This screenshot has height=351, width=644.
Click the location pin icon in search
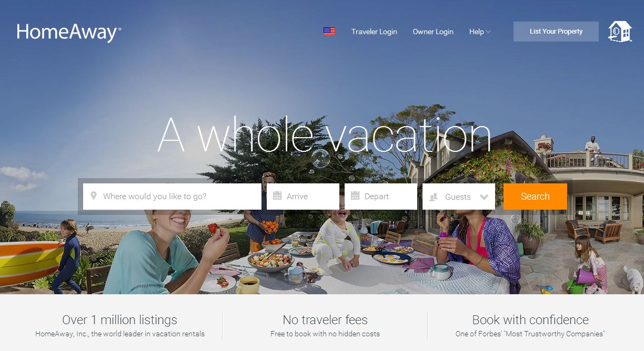click(94, 196)
